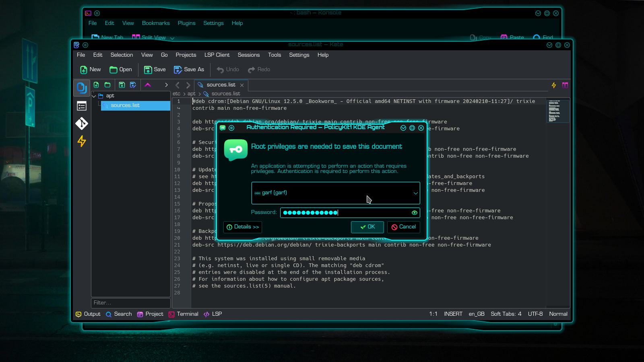Open Kate's LSP Client menu
This screenshot has width=644, height=362.
tap(217, 55)
